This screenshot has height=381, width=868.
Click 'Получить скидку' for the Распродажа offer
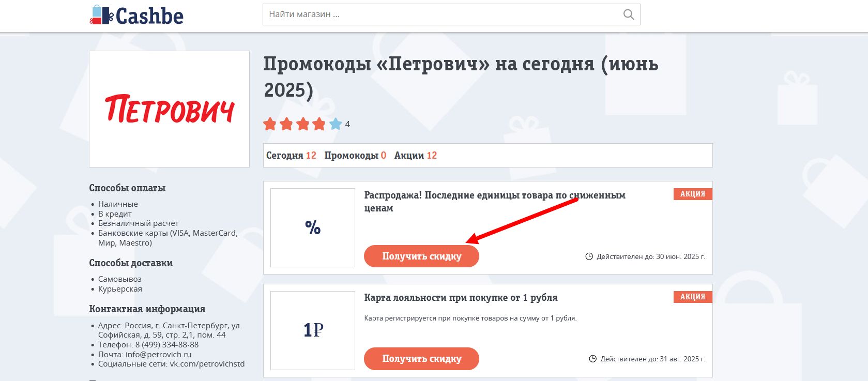click(x=421, y=256)
